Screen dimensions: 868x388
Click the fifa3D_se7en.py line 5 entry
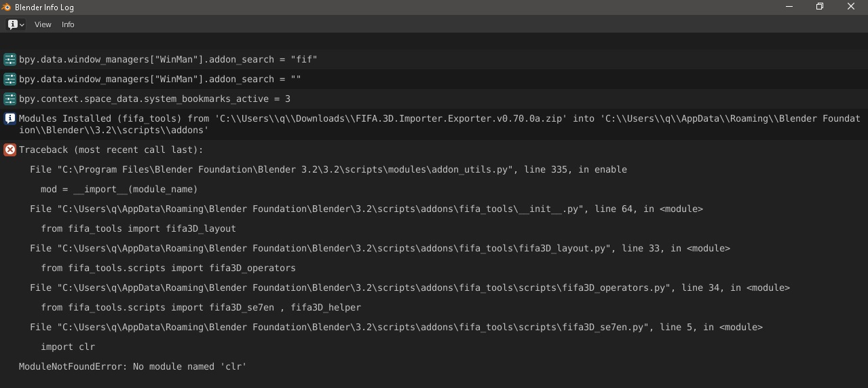click(396, 328)
